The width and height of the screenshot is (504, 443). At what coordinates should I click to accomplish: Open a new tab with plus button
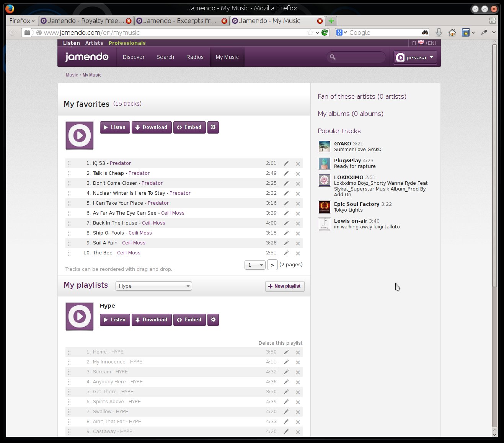click(331, 21)
